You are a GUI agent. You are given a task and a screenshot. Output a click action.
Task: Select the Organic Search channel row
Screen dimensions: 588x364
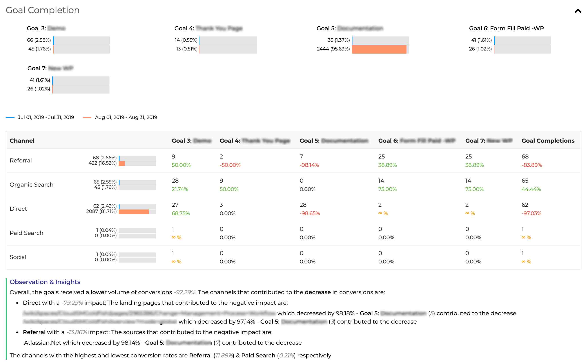point(31,185)
